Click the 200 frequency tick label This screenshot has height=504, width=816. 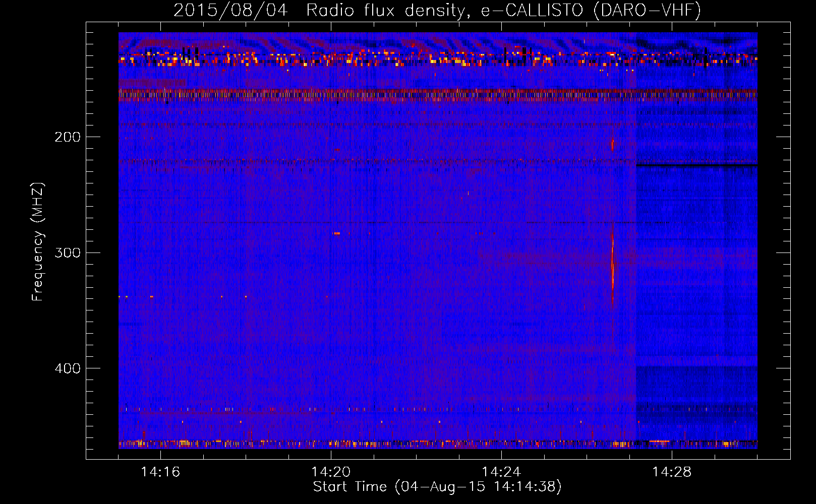pos(68,137)
